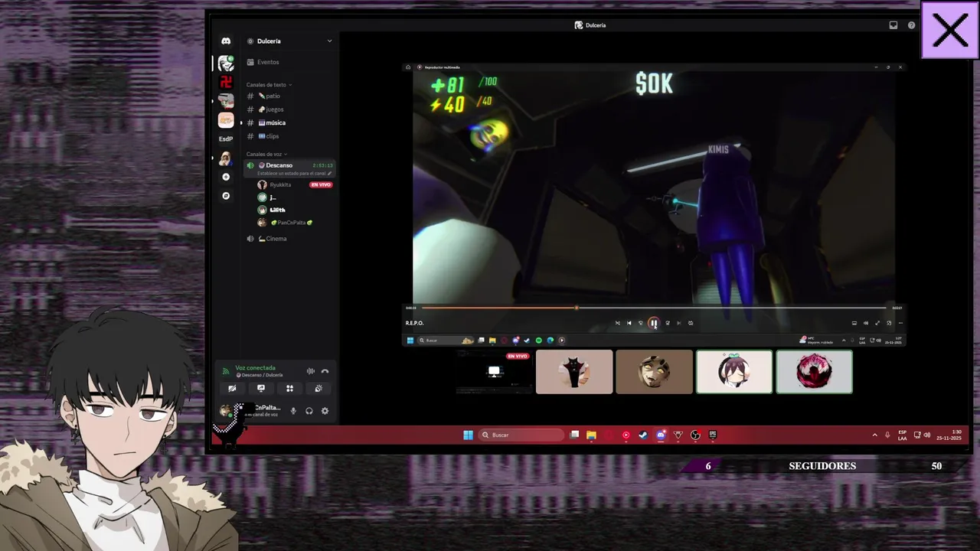
Task: Click the Voz conectada signal icon
Action: tap(226, 371)
